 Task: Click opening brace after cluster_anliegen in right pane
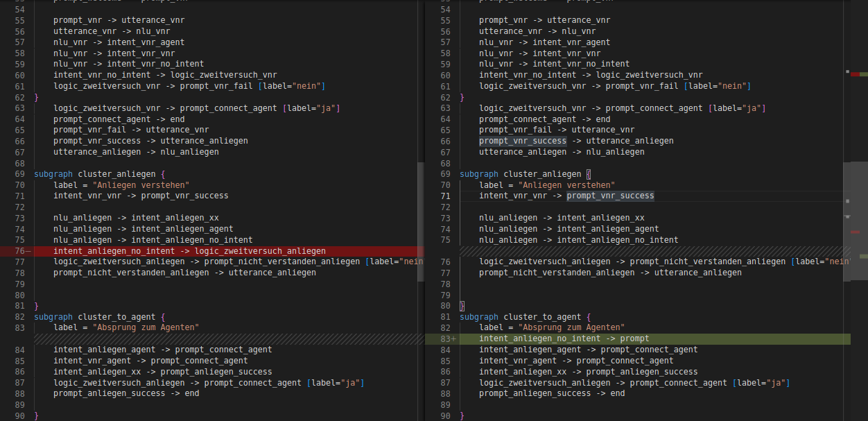point(589,174)
